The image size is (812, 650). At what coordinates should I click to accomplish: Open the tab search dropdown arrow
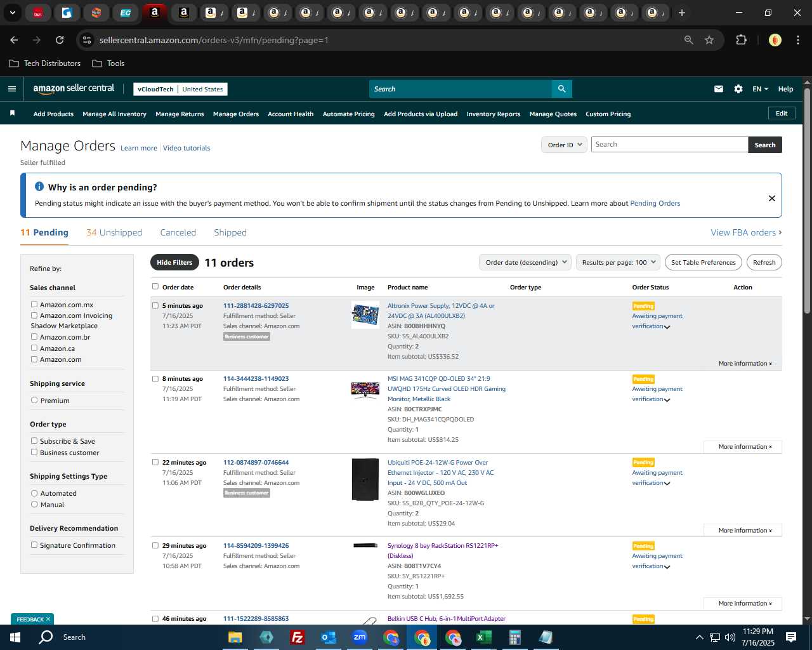click(12, 13)
